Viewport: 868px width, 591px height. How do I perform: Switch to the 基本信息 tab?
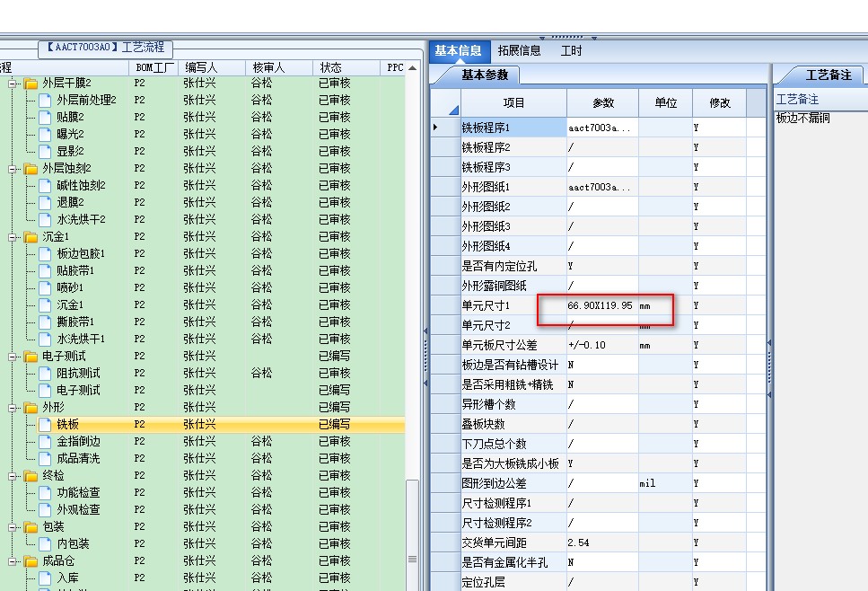[459, 51]
